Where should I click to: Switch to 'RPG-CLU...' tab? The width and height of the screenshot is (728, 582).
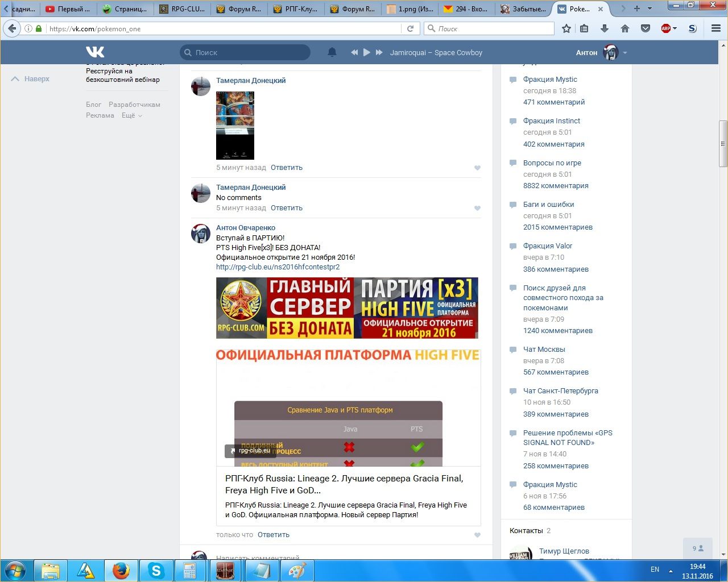(183, 9)
